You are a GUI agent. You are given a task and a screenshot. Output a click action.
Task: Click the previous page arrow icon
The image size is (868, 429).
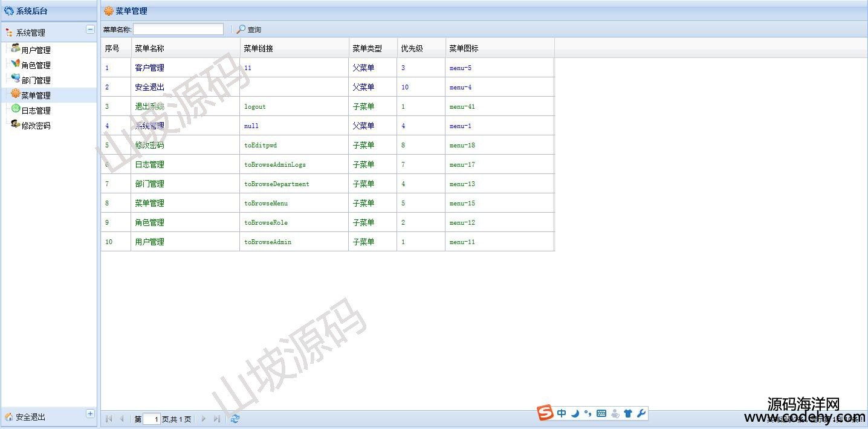[x=121, y=419]
